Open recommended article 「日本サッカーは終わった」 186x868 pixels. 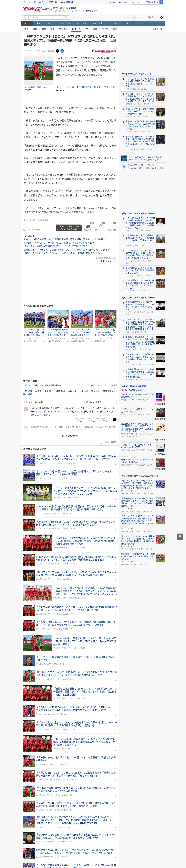tap(76, 457)
